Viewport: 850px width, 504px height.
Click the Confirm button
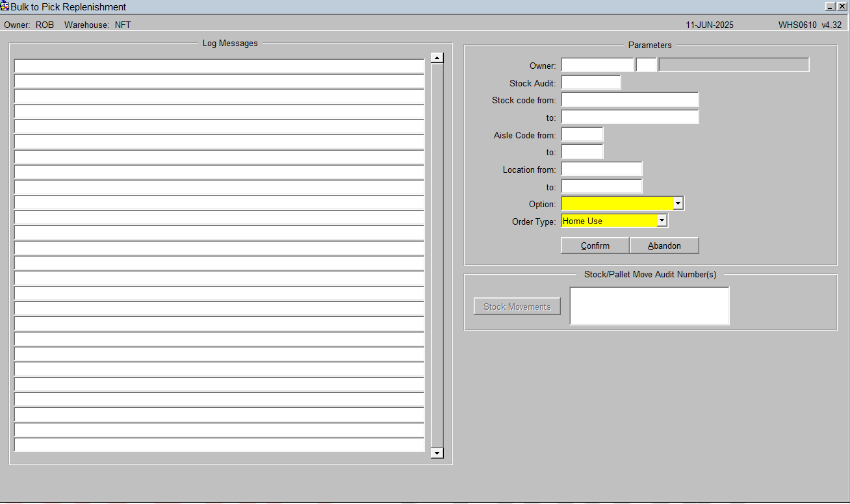pos(595,246)
